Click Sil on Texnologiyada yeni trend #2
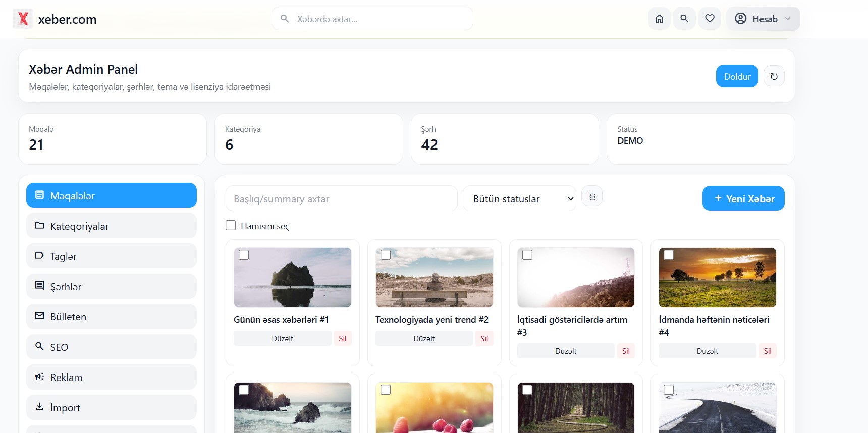The image size is (868, 433). (x=484, y=338)
